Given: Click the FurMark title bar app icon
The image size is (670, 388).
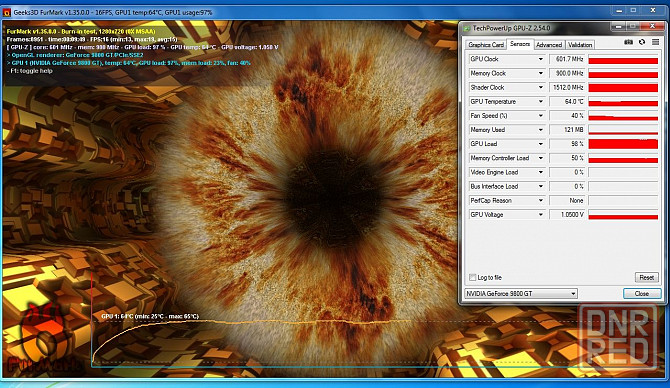Looking at the screenshot, I should click(x=6, y=12).
